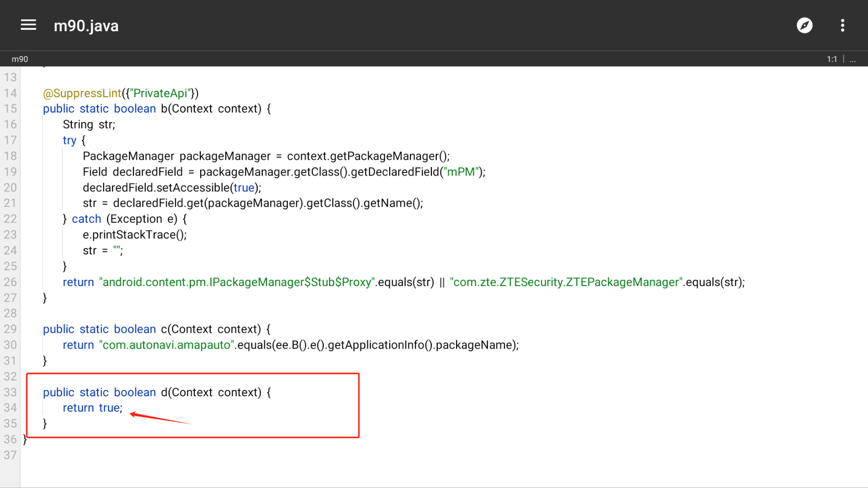
Task: Click the catch keyword on line 22
Action: (x=86, y=219)
